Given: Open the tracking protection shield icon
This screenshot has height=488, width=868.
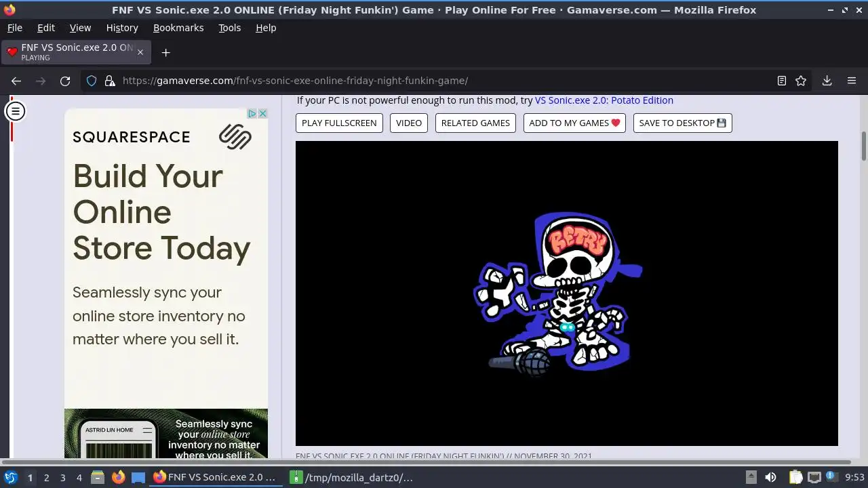Looking at the screenshot, I should [92, 81].
